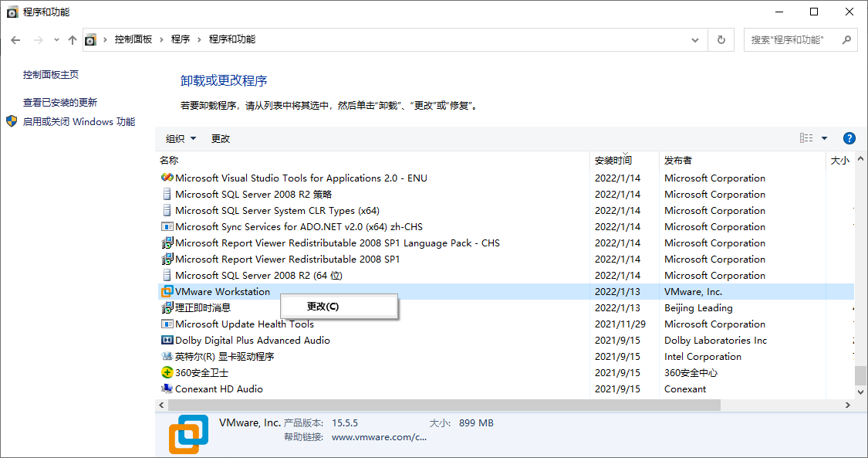Click the search magnifier icon
The width and height of the screenshot is (868, 458).
pos(846,40)
